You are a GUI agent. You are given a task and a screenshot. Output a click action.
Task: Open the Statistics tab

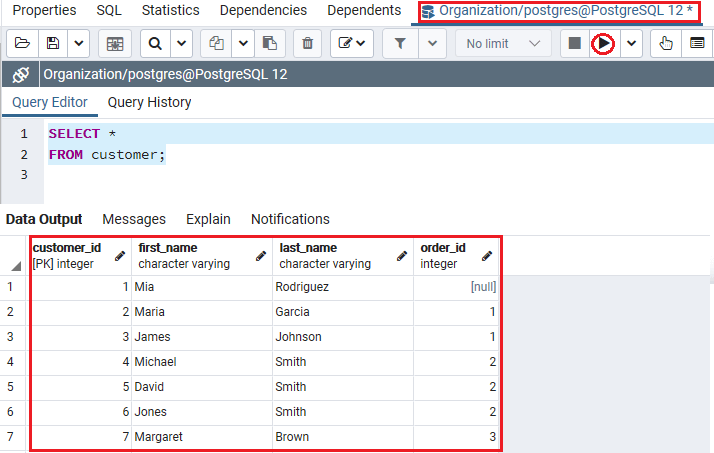pyautogui.click(x=170, y=10)
